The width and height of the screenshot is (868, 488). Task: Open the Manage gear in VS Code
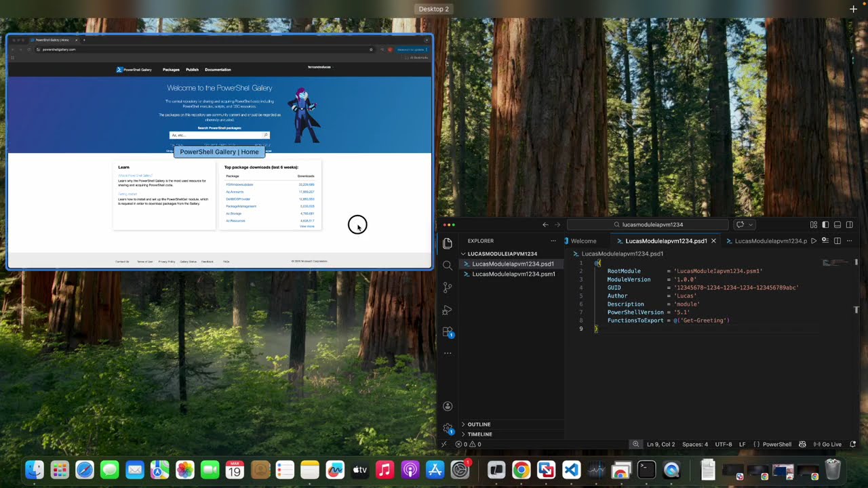coord(448,428)
